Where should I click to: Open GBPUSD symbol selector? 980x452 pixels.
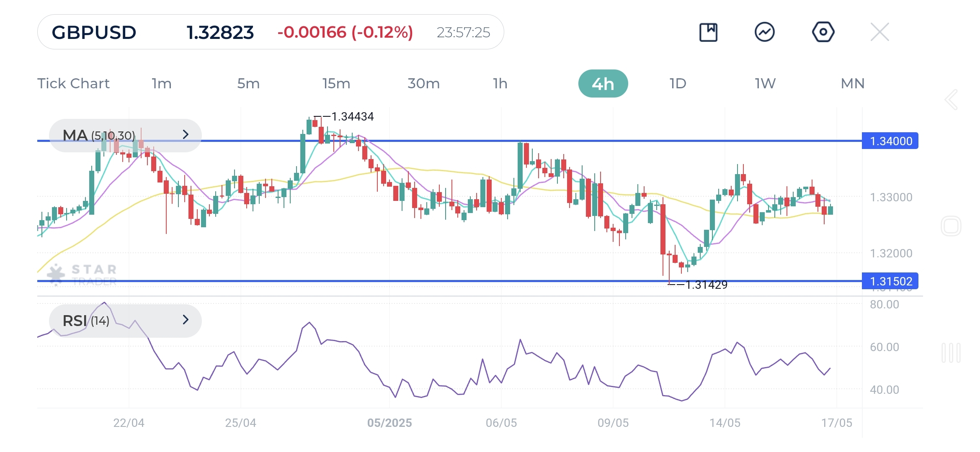pos(93,32)
